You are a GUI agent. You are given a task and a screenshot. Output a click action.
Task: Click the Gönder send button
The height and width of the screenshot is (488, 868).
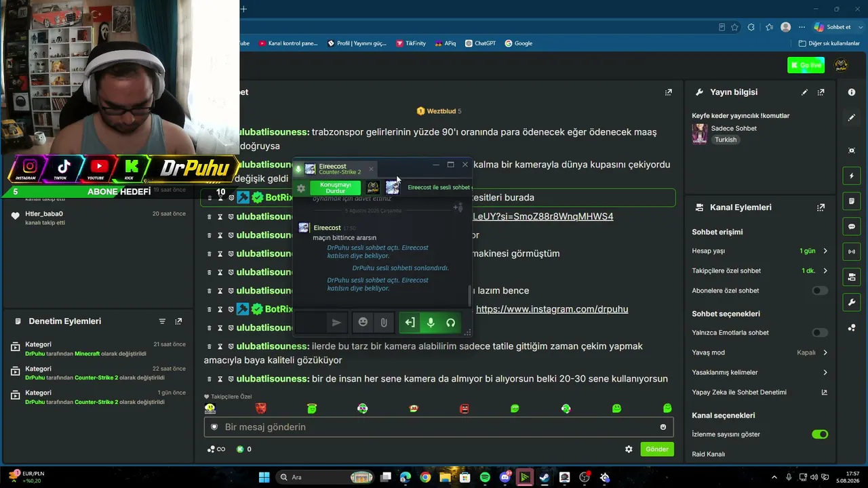tap(656, 449)
